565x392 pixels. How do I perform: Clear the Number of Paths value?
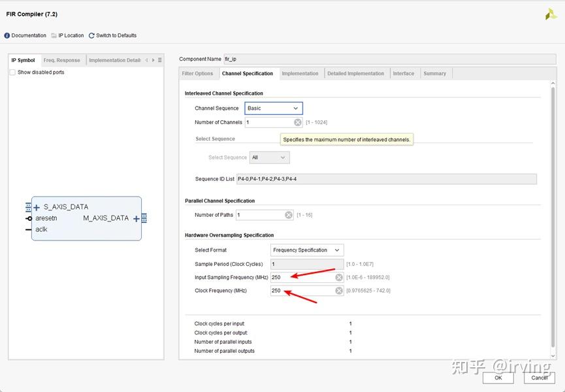289,215
